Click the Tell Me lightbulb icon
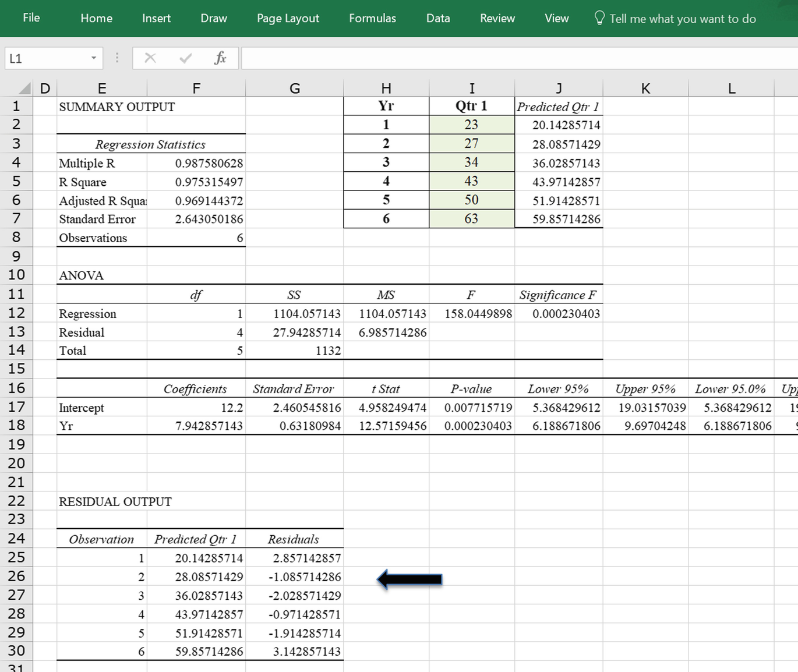The width and height of the screenshot is (798, 672). click(599, 18)
